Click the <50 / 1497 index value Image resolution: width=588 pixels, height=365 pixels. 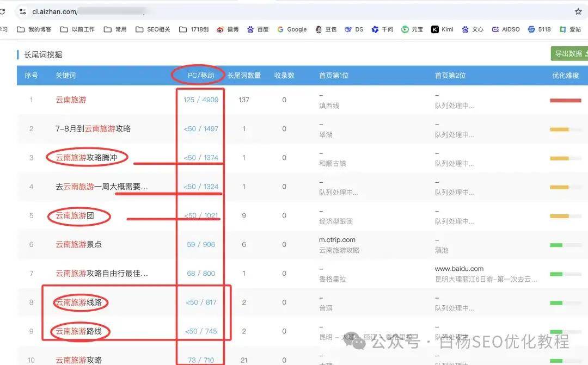tap(200, 128)
